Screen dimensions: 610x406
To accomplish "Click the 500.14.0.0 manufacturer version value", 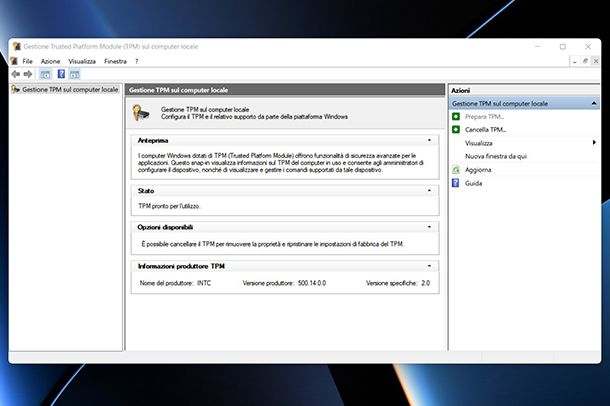I will click(312, 283).
